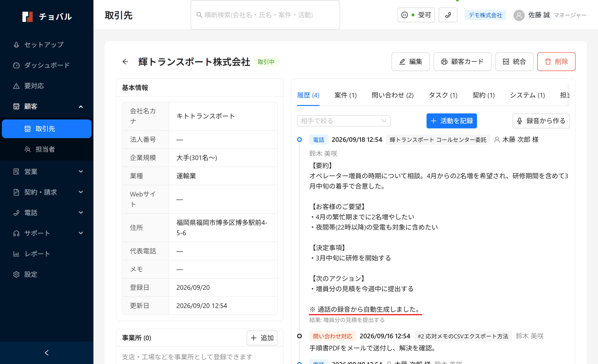Switch to the 問い合わせ (2) tab

click(392, 95)
